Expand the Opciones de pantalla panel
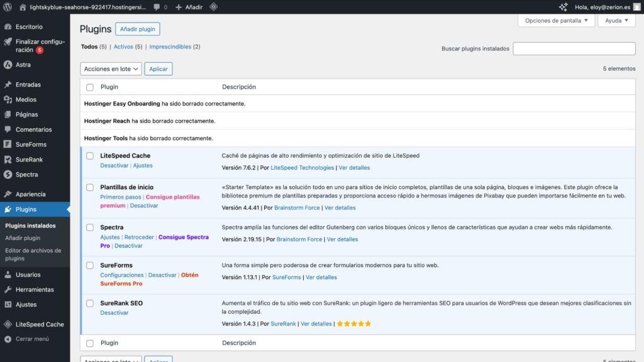 pyautogui.click(x=557, y=20)
